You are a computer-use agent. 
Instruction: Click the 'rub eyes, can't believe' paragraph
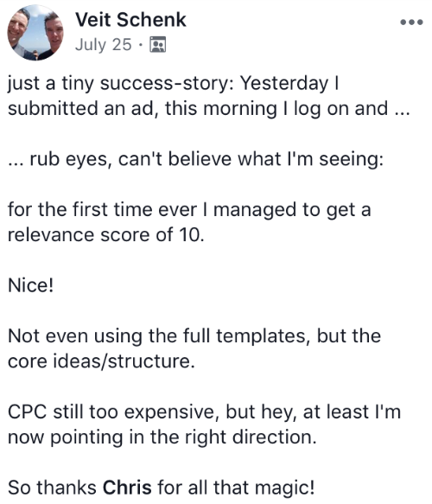tap(195, 159)
